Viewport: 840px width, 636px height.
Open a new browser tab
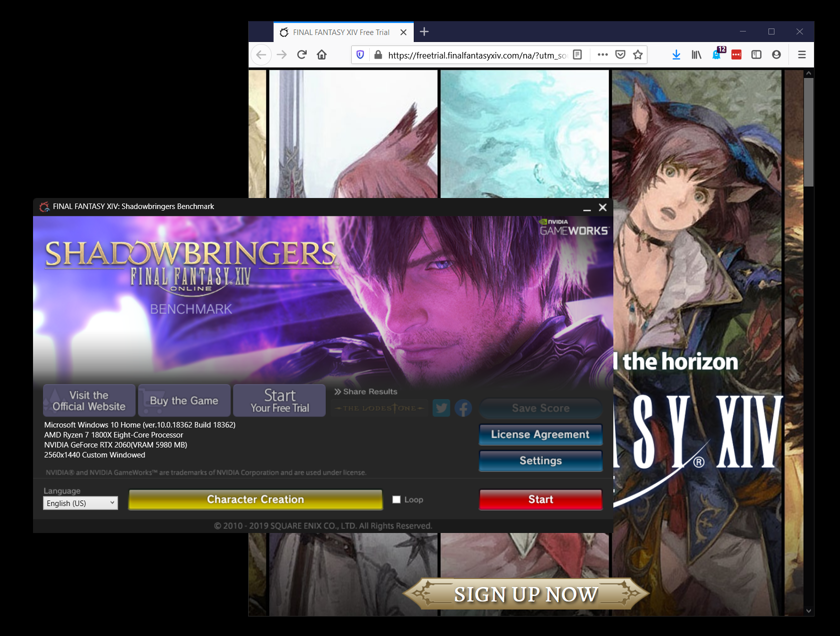(424, 32)
